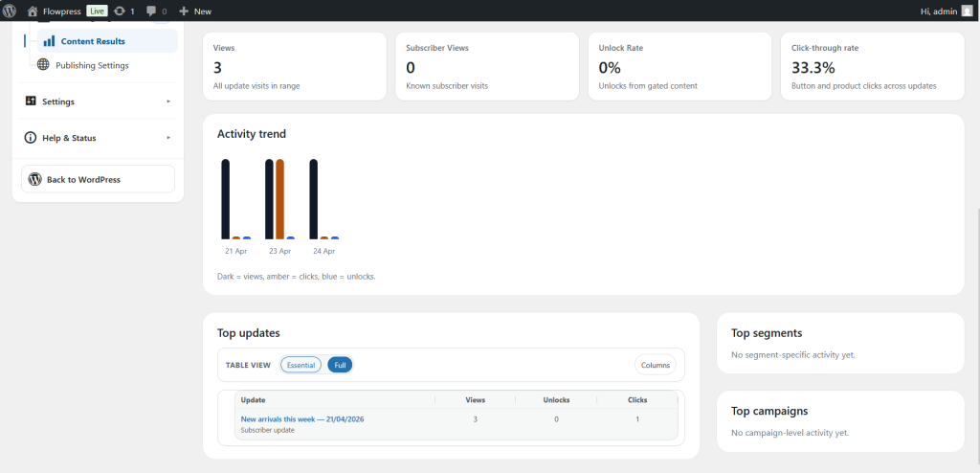Expand the Settings sidebar section arrow
Viewport: 980px width, 473px height.
pos(168,101)
